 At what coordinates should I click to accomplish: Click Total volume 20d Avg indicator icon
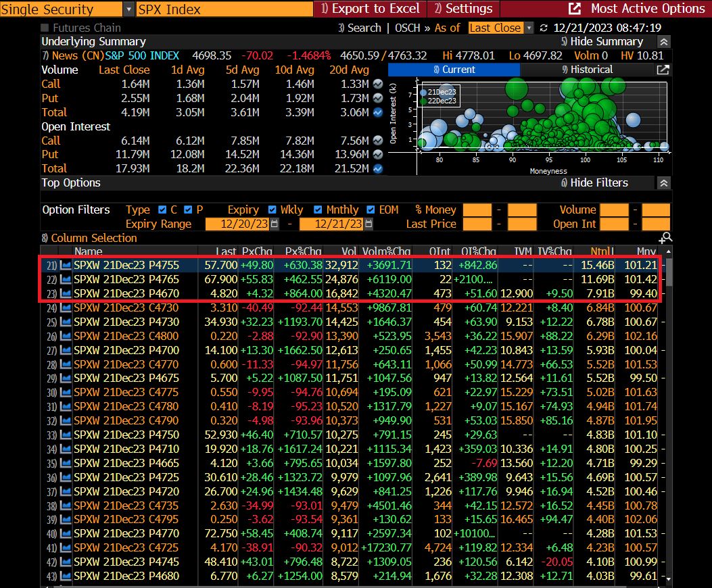click(378, 112)
